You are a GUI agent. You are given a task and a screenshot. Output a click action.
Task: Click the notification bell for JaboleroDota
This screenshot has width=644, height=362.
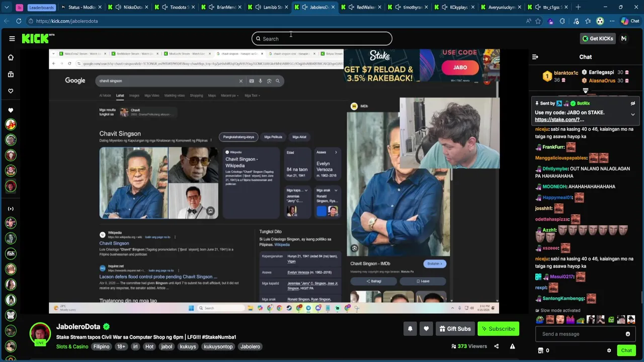[x=410, y=329]
